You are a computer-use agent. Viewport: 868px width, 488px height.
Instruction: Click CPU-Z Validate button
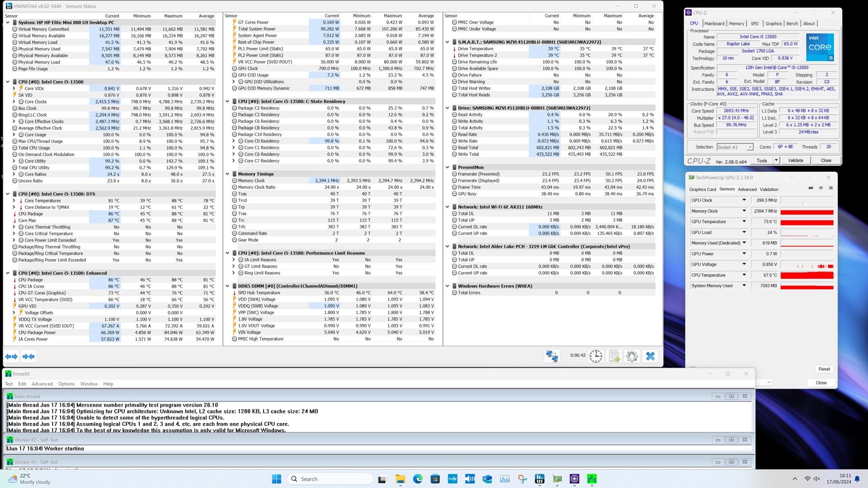point(795,160)
